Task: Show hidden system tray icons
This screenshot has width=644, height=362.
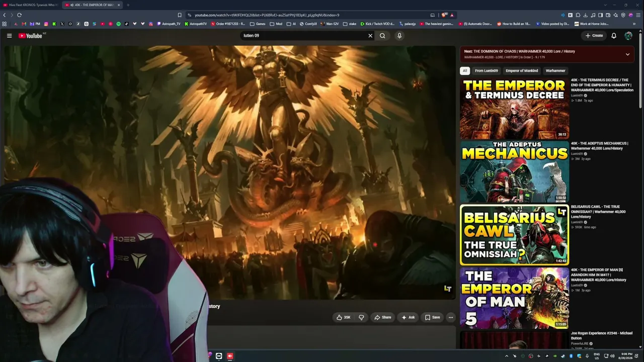Action: click(507, 356)
